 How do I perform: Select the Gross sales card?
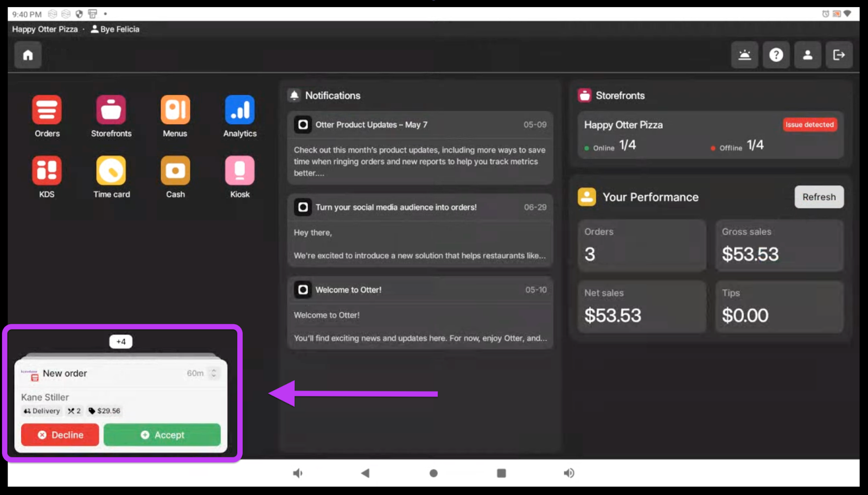(x=780, y=245)
